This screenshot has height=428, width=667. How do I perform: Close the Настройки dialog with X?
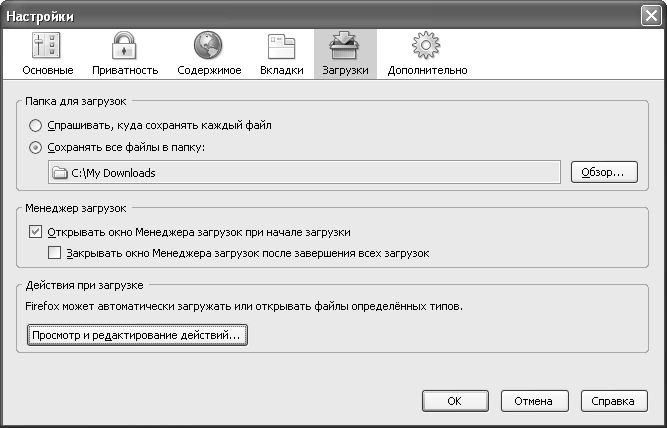pyautogui.click(x=648, y=15)
